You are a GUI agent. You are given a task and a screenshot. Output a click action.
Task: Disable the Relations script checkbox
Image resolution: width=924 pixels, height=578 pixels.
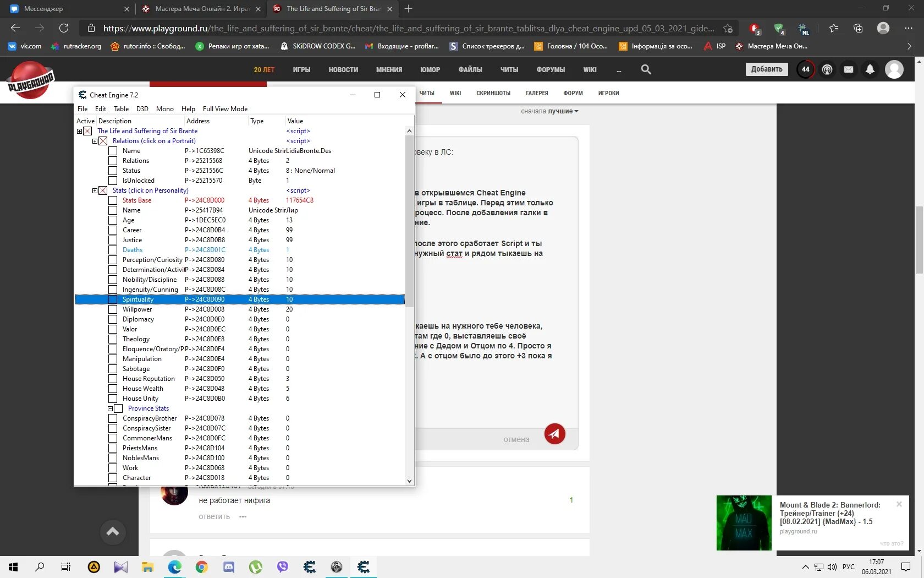103,141
